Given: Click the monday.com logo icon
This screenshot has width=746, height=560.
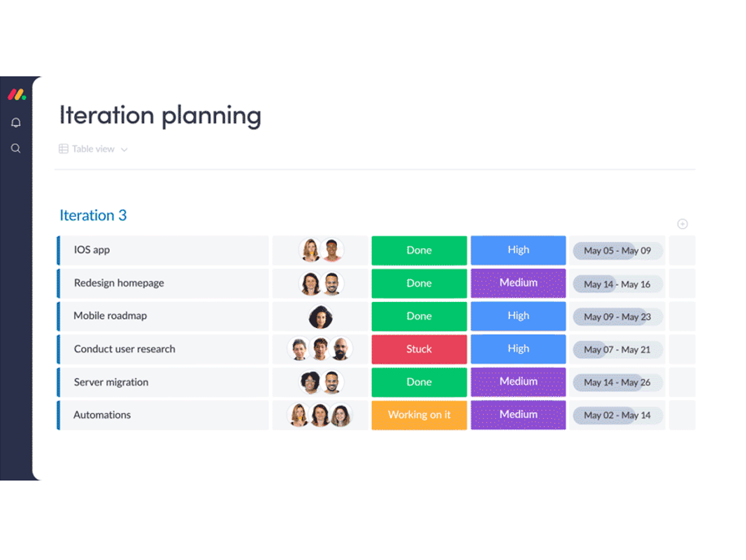Looking at the screenshot, I should click(x=16, y=95).
